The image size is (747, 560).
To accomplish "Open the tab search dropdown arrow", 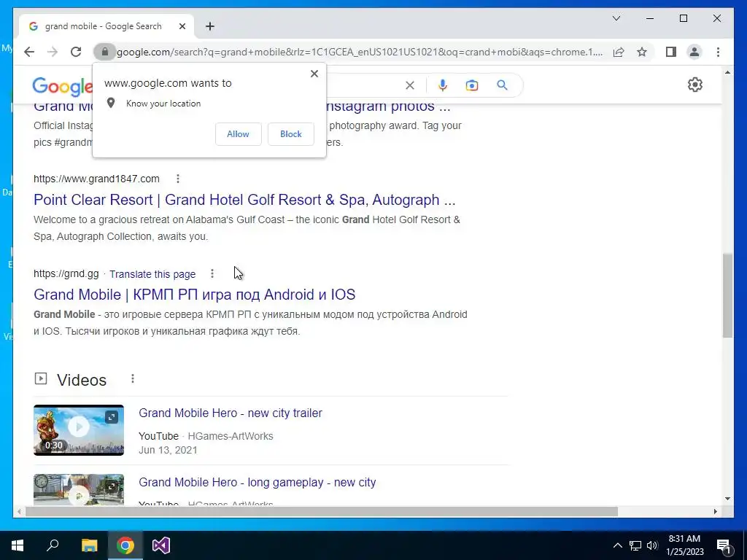I will [x=616, y=18].
